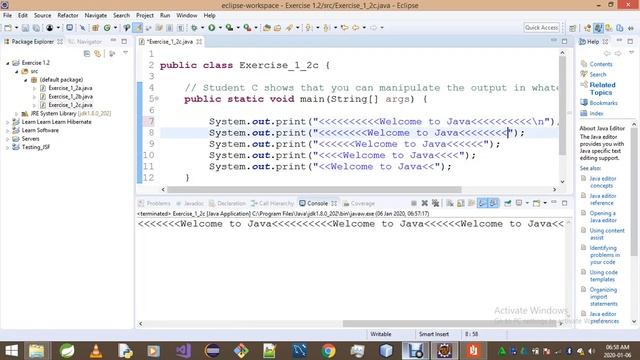
Task: Open the Navigator tab
Action: click(x=85, y=42)
